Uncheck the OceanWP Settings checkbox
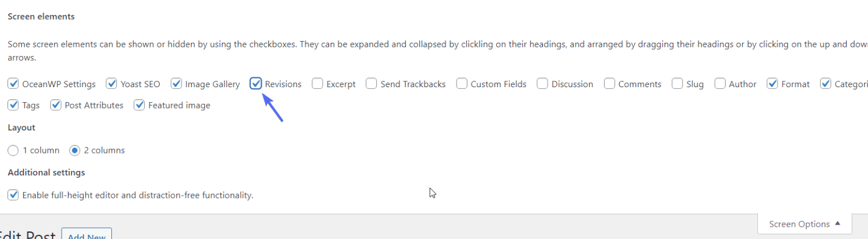The image size is (868, 239). point(13,84)
